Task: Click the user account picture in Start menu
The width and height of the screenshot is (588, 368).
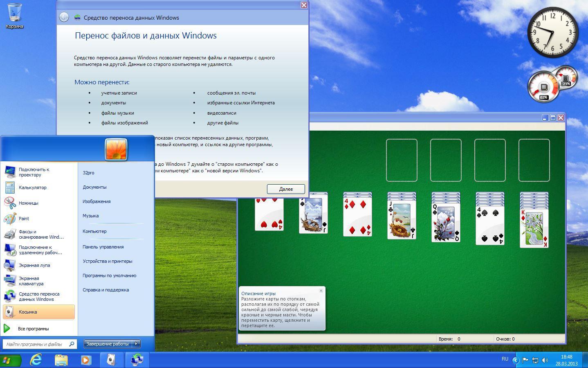Action: click(x=116, y=149)
